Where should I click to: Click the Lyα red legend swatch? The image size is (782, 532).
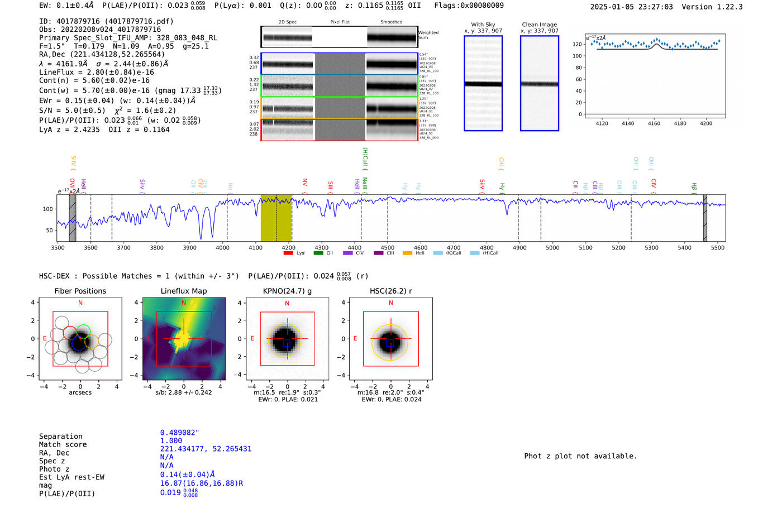click(x=288, y=253)
